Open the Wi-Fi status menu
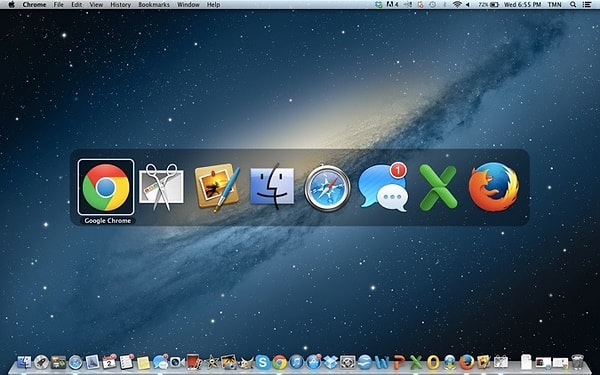 point(457,5)
